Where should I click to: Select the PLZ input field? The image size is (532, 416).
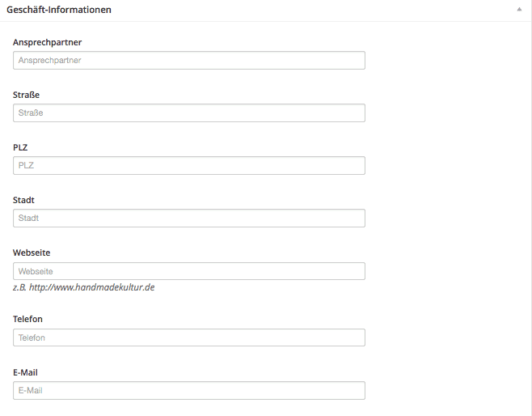click(188, 165)
